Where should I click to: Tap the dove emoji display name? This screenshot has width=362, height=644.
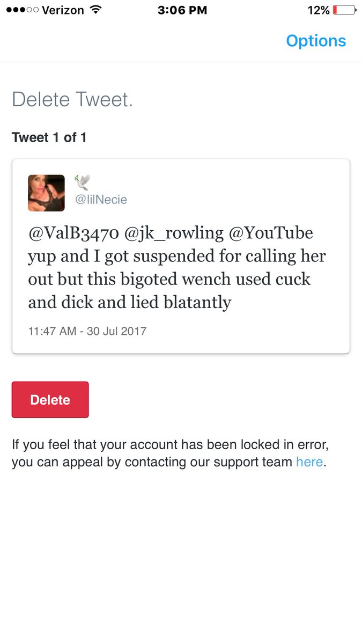(82, 183)
